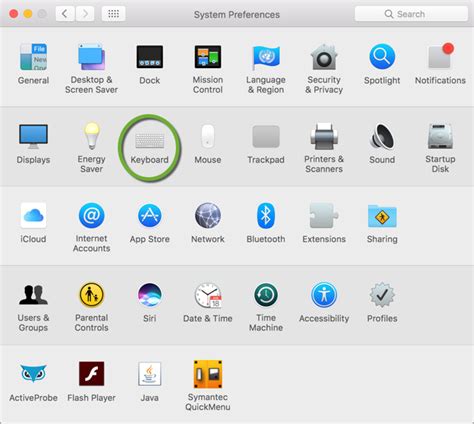Minimize the System Preferences window
474x424 pixels.
click(x=28, y=14)
